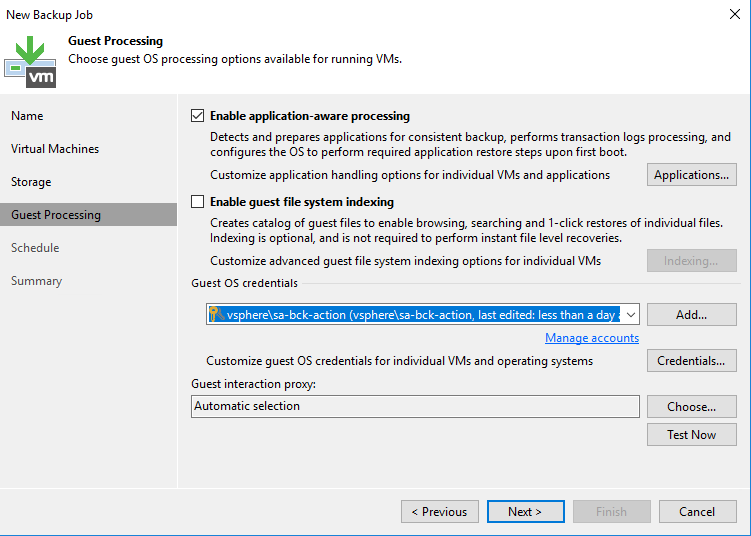Click Choose... for guest interaction proxy

(692, 407)
